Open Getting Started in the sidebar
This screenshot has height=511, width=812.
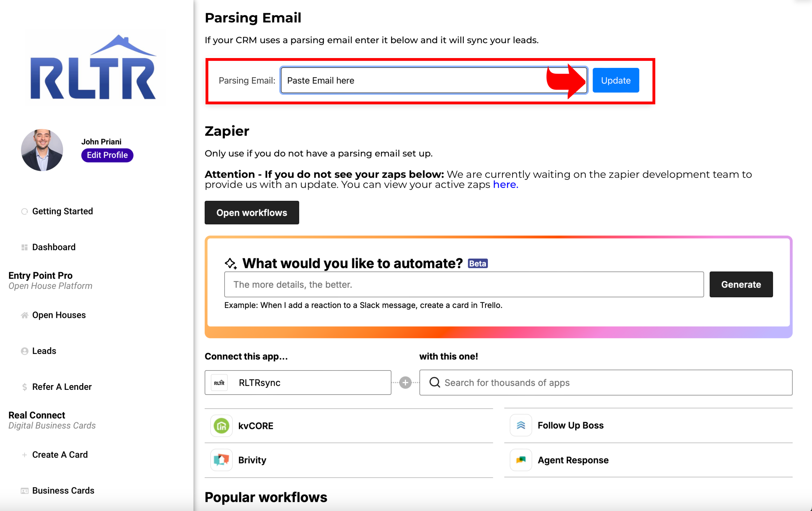(62, 211)
